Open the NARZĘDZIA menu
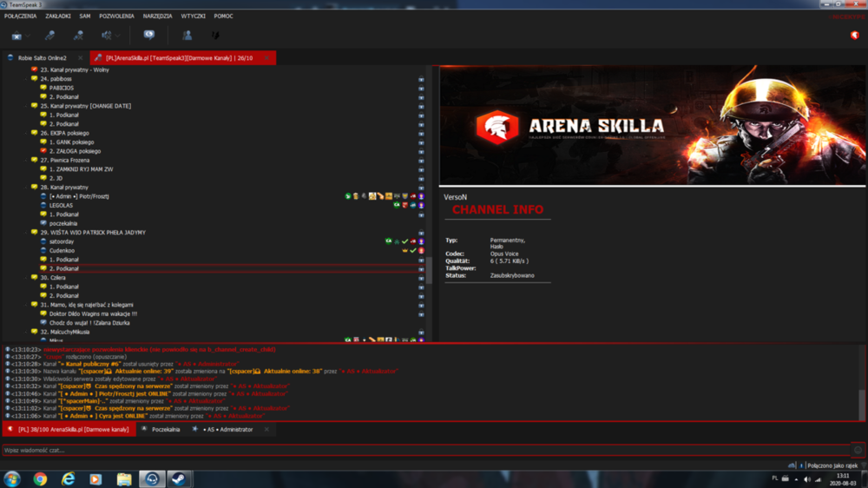Viewport: 868px width, 488px height. click(x=157, y=16)
